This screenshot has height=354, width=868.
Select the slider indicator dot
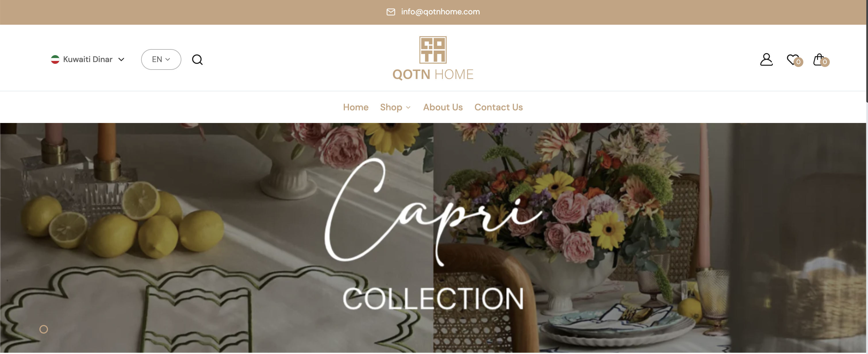pyautogui.click(x=44, y=329)
